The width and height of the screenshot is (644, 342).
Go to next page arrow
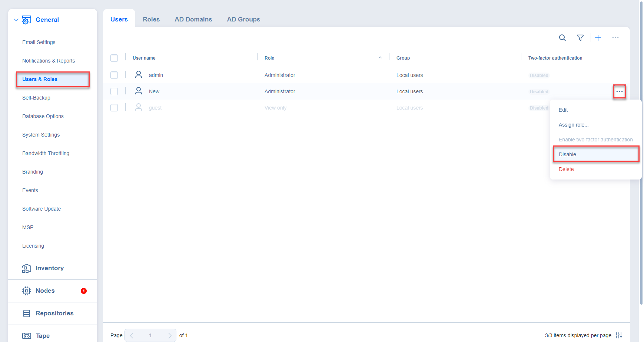click(x=170, y=335)
